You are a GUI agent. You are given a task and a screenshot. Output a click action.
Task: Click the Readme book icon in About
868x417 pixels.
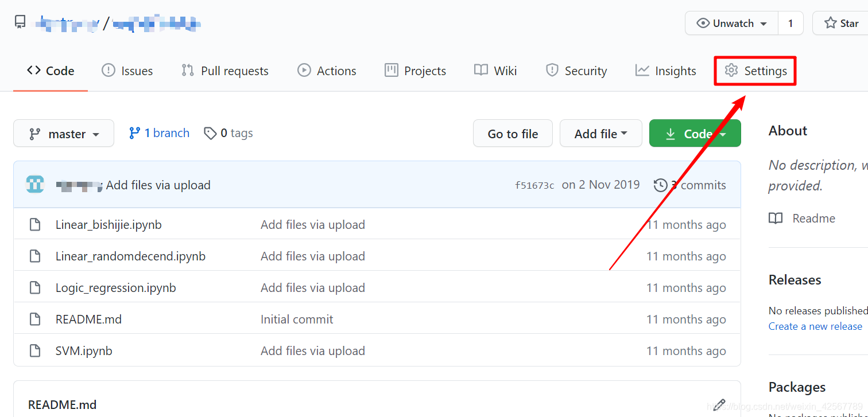776,219
